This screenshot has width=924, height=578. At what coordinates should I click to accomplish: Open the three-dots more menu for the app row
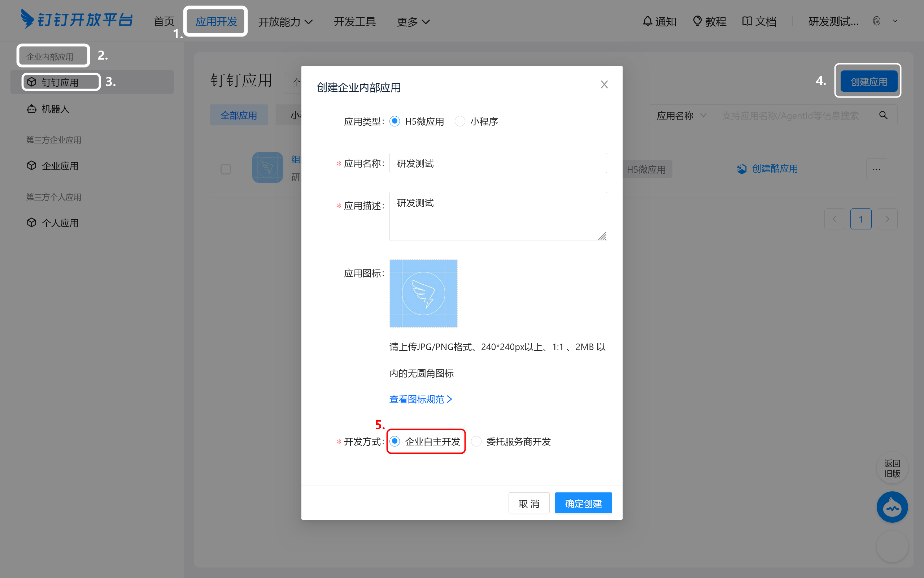pyautogui.click(x=877, y=169)
